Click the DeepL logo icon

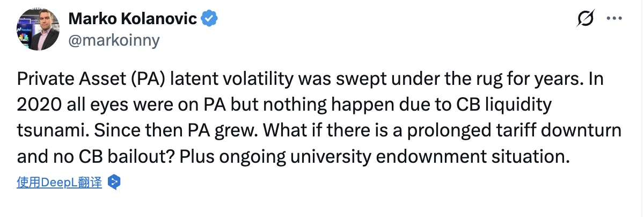coord(114,183)
